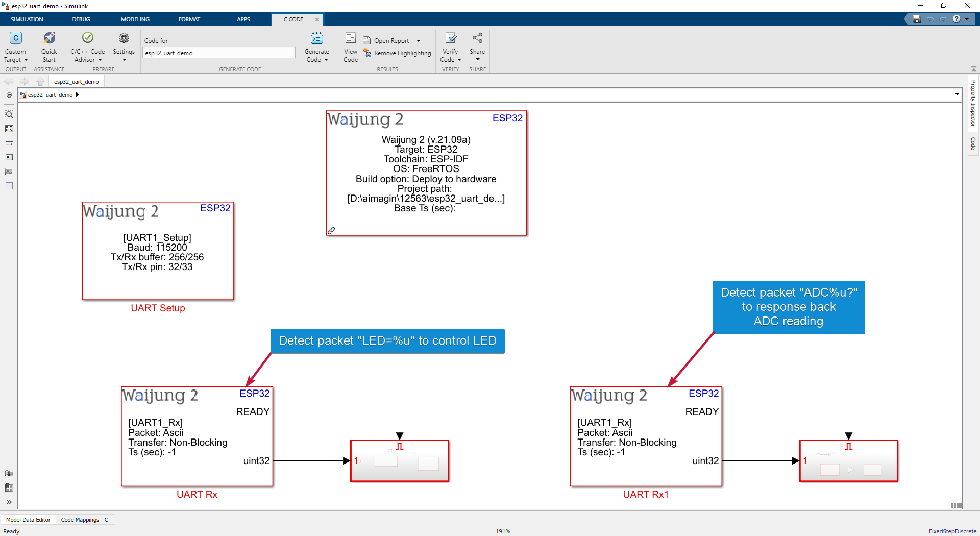Click the canvas corner view marker icon

coord(957,506)
